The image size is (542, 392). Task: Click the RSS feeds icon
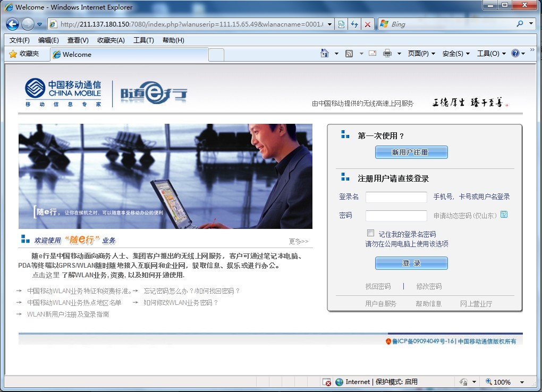click(349, 54)
